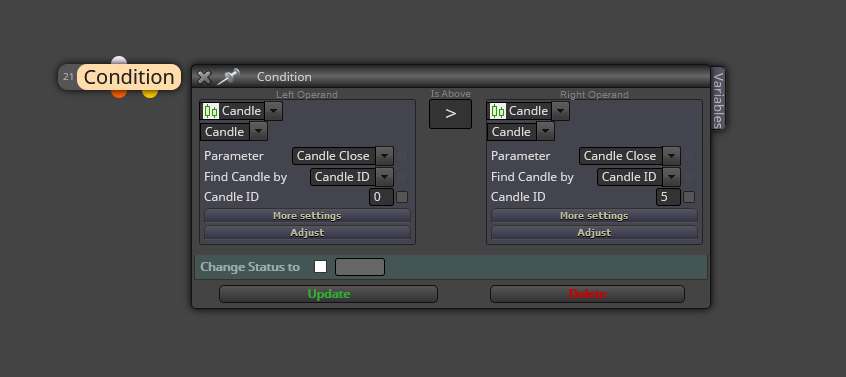Open left operand Candle Close parameter dropdown
Image resolution: width=846 pixels, height=377 pixels.
343,156
